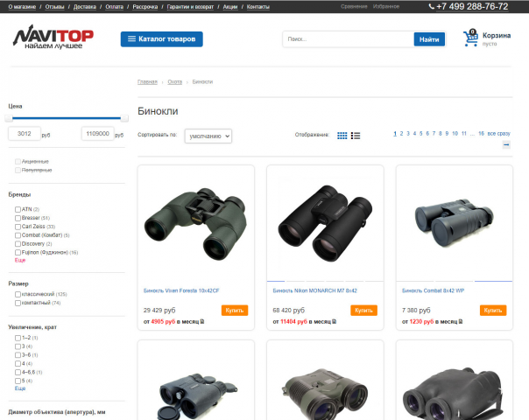Check the Carl Zeiss brand filter
529x420 pixels.
tap(18, 227)
